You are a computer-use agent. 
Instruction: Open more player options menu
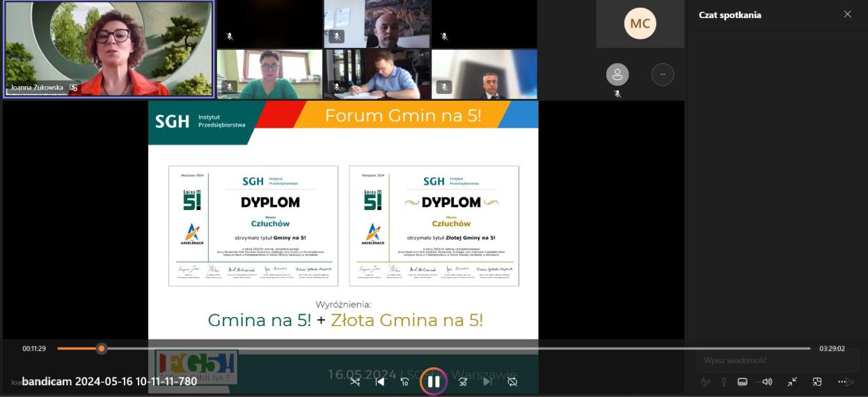842,382
